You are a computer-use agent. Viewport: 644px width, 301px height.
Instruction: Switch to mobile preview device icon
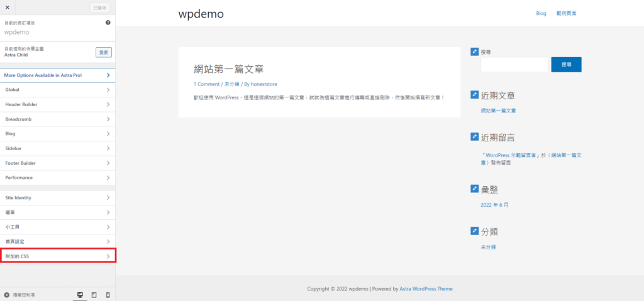[x=108, y=295]
